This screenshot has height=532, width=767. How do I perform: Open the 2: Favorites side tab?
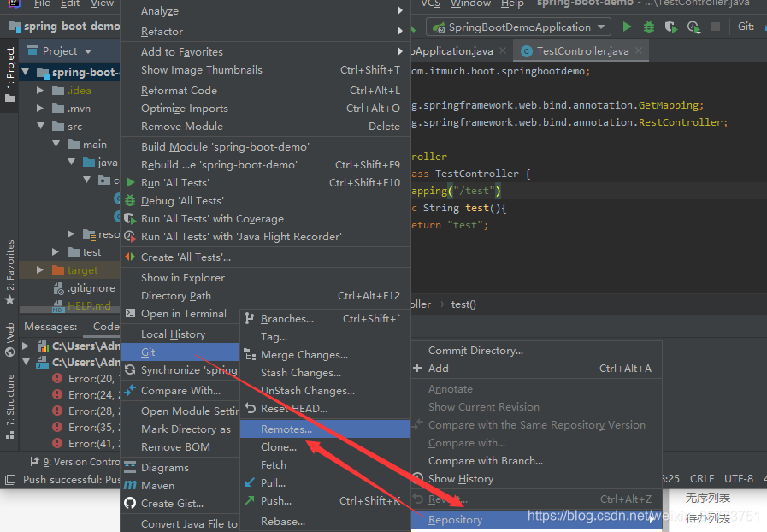9,272
